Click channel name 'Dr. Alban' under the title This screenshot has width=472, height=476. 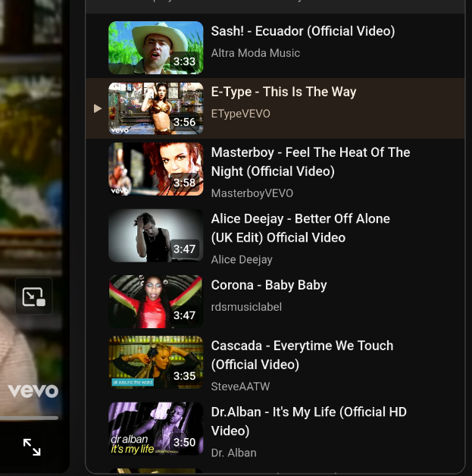coord(233,453)
